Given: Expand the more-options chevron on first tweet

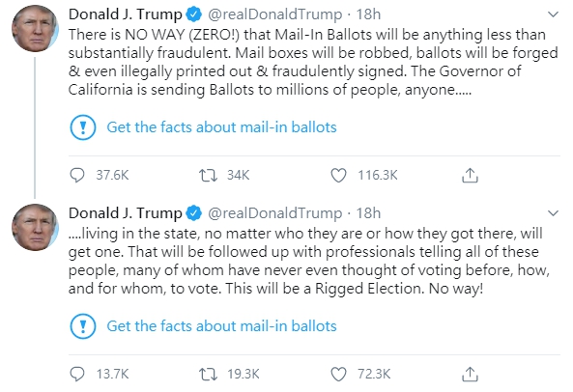Looking at the screenshot, I should pos(554,14).
